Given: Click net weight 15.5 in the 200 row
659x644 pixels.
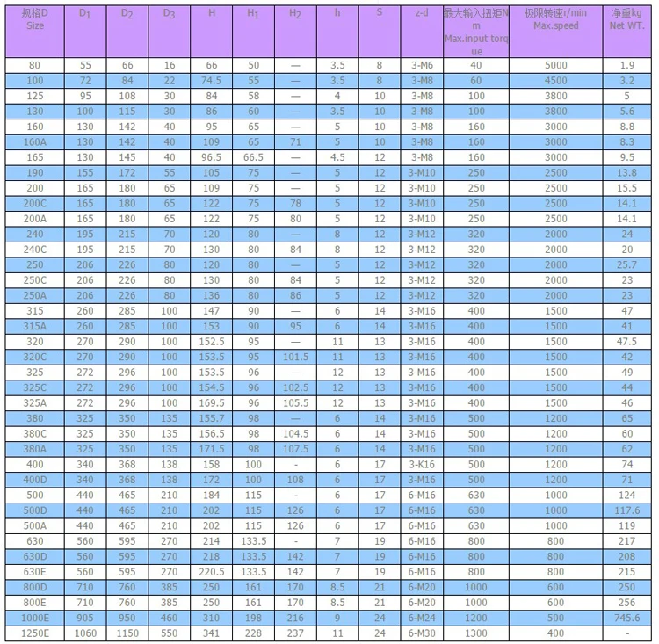Looking at the screenshot, I should pyautogui.click(x=626, y=188).
